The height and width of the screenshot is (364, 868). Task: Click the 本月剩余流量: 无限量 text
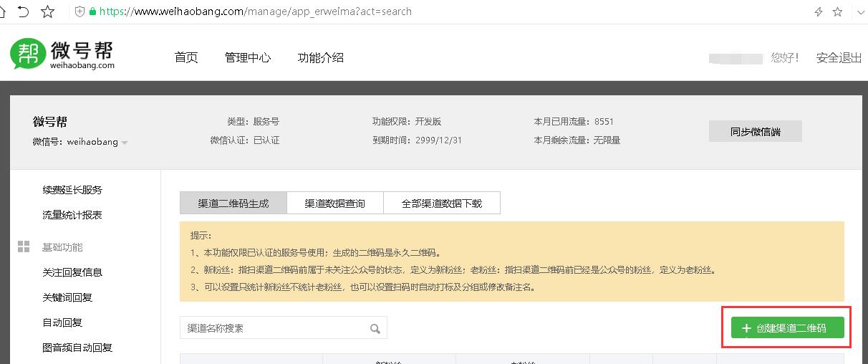pos(577,140)
